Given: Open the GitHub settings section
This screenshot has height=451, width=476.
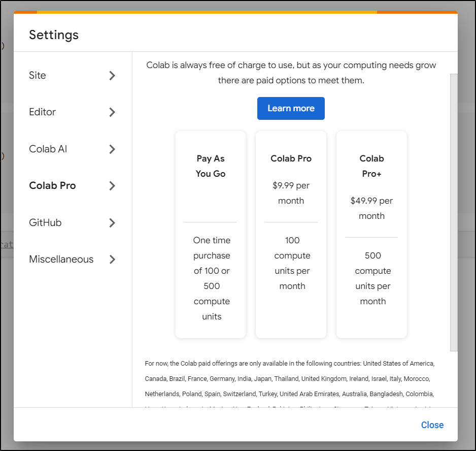Looking at the screenshot, I should [73, 222].
